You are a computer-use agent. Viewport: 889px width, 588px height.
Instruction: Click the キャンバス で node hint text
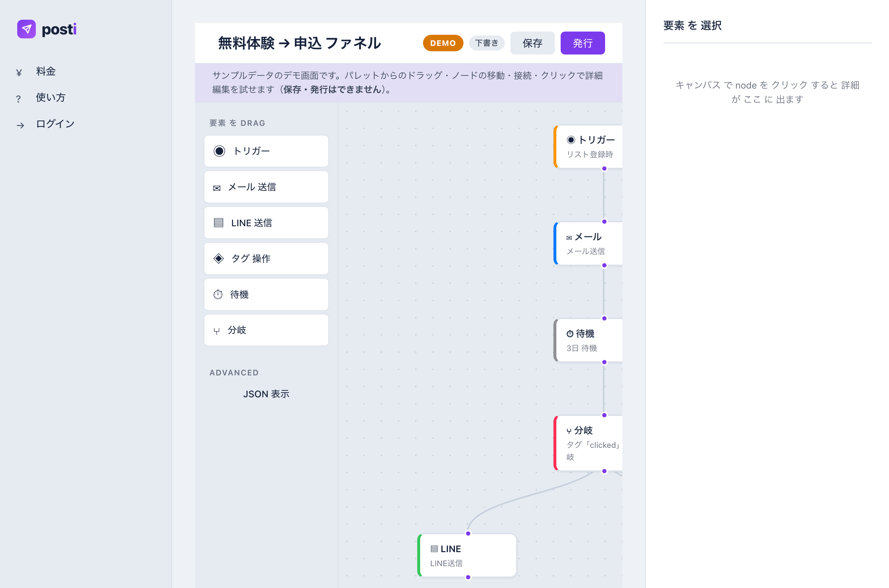coord(767,92)
